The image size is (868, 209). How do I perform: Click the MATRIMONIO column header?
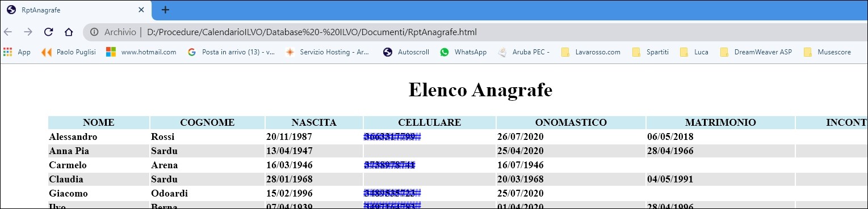[x=720, y=122]
